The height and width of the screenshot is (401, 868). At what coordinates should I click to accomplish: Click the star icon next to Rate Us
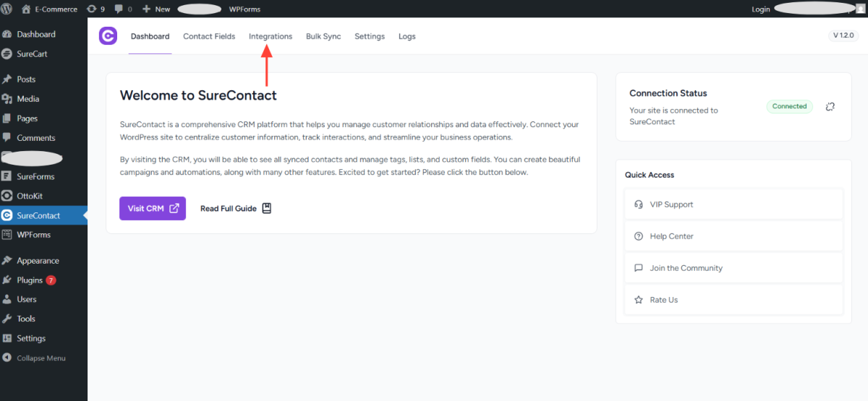click(638, 300)
